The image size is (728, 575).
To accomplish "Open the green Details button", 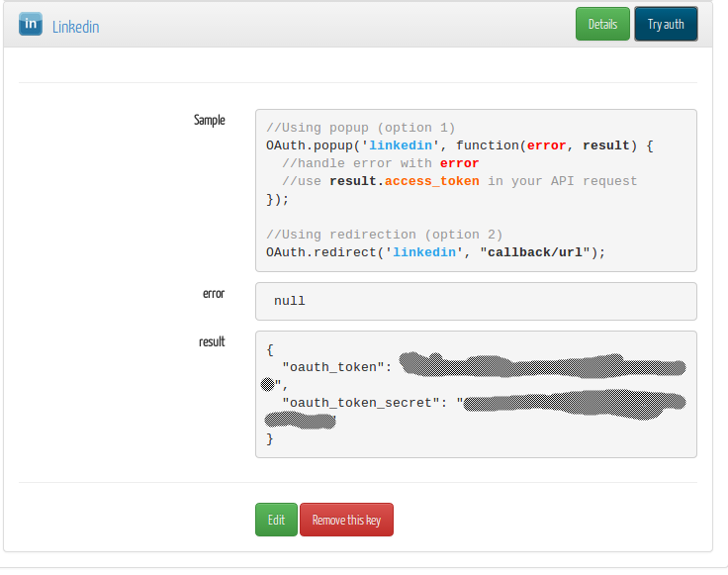I will coord(602,24).
